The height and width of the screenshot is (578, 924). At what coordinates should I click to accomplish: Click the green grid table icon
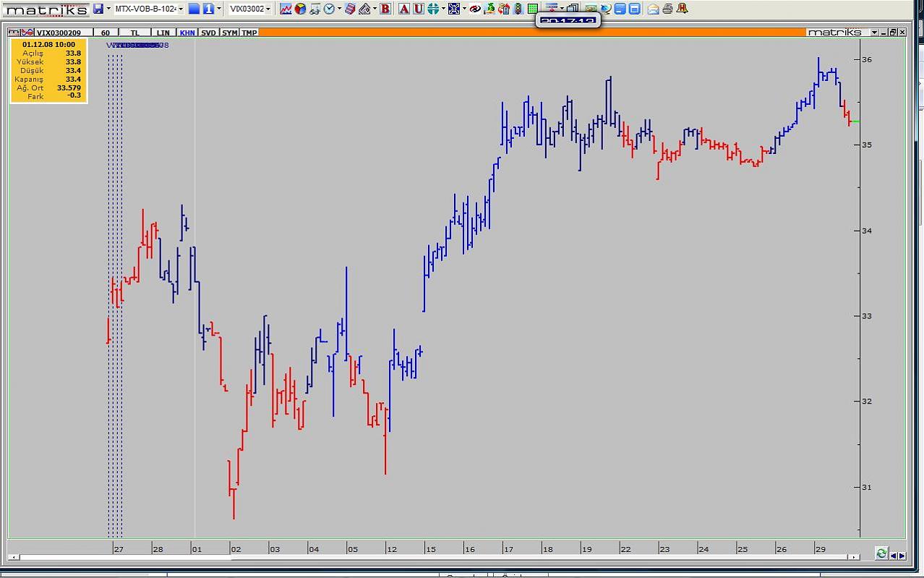[x=532, y=9]
